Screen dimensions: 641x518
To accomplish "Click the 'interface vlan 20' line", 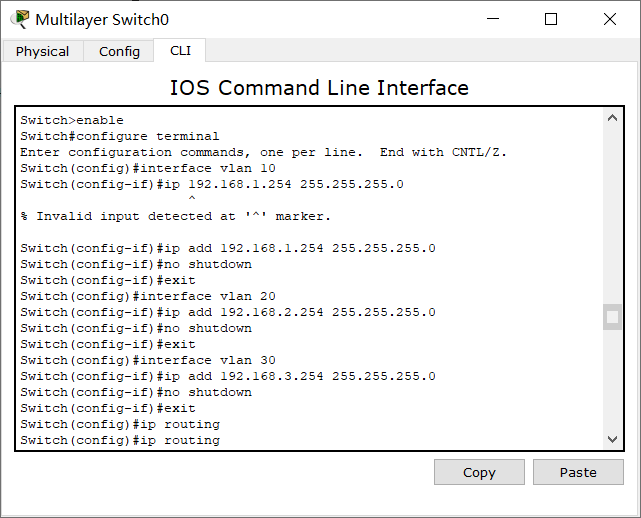I will [148, 296].
